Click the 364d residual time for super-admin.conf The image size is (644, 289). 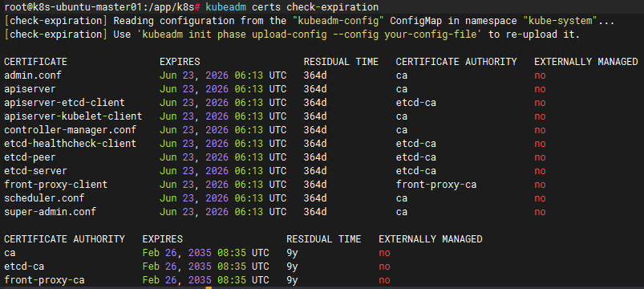pos(315,212)
